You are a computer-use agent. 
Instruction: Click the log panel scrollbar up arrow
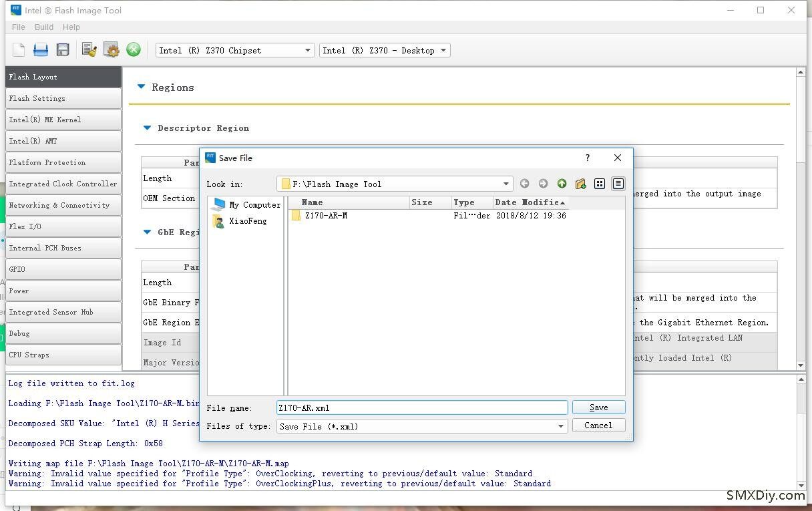tap(801, 380)
